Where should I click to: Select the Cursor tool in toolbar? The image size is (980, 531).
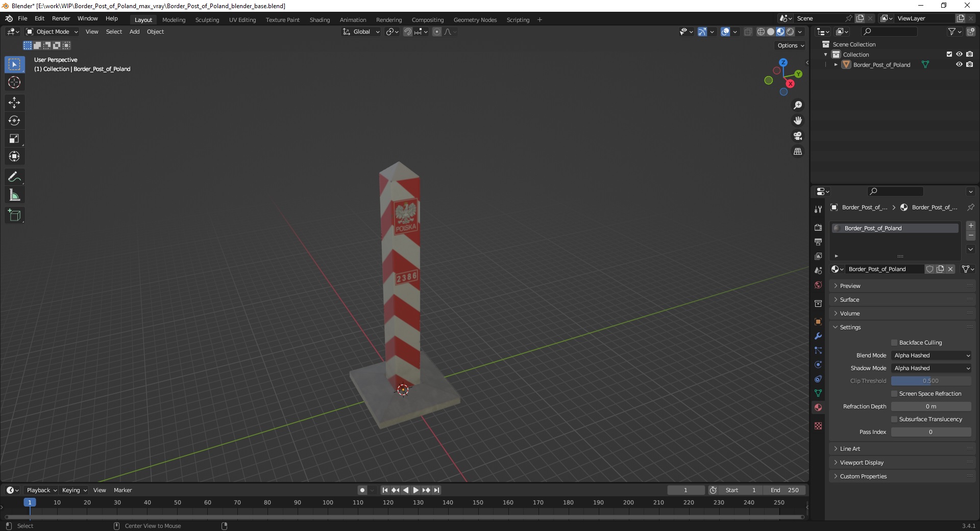14,82
